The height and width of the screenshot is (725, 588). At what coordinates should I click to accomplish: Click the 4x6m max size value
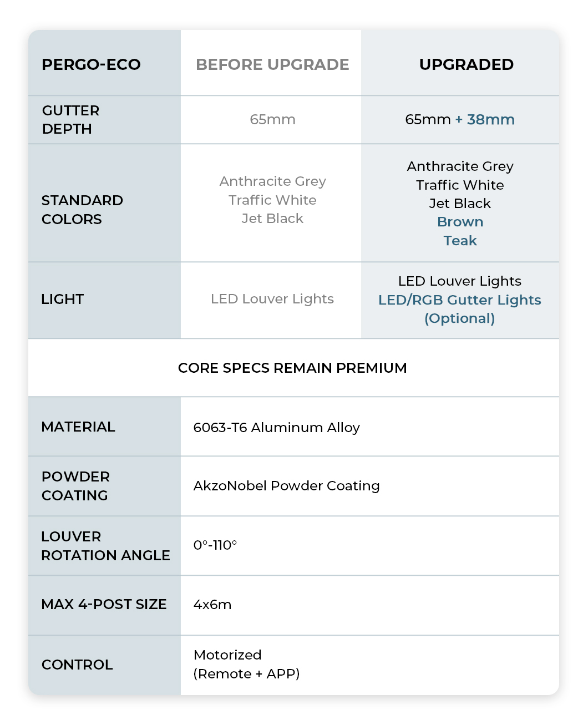click(x=212, y=605)
